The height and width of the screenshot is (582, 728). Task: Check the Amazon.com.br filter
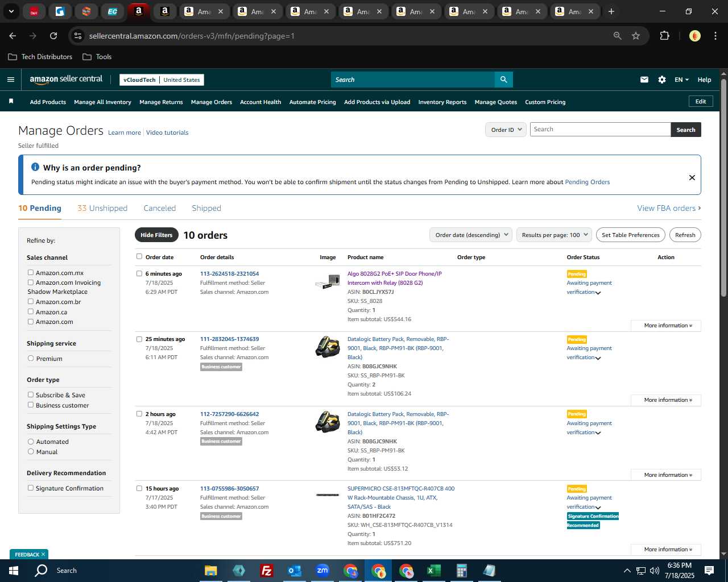pyautogui.click(x=31, y=301)
